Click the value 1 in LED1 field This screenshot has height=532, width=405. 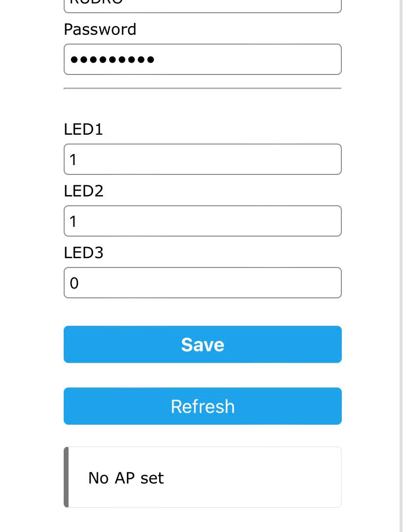pos(74,159)
